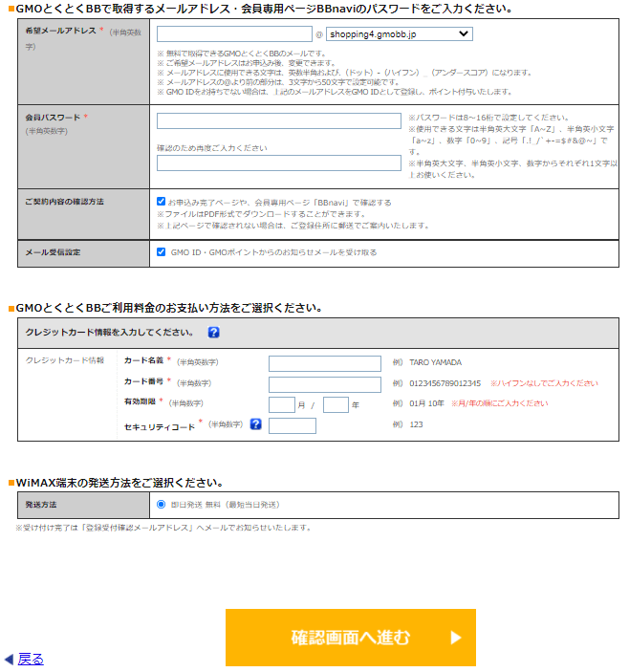Open the security code help icon
Viewport: 629px width, 672px height.
256,424
